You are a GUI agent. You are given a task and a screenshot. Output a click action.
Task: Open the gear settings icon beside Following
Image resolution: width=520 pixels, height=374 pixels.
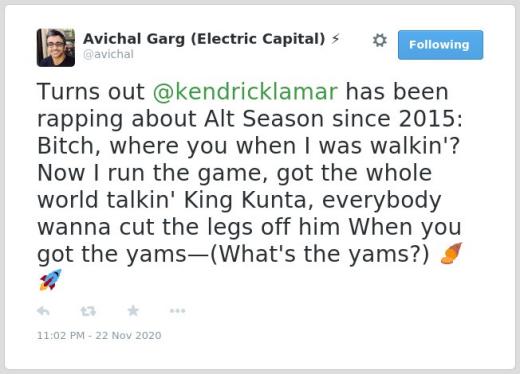[x=379, y=40]
